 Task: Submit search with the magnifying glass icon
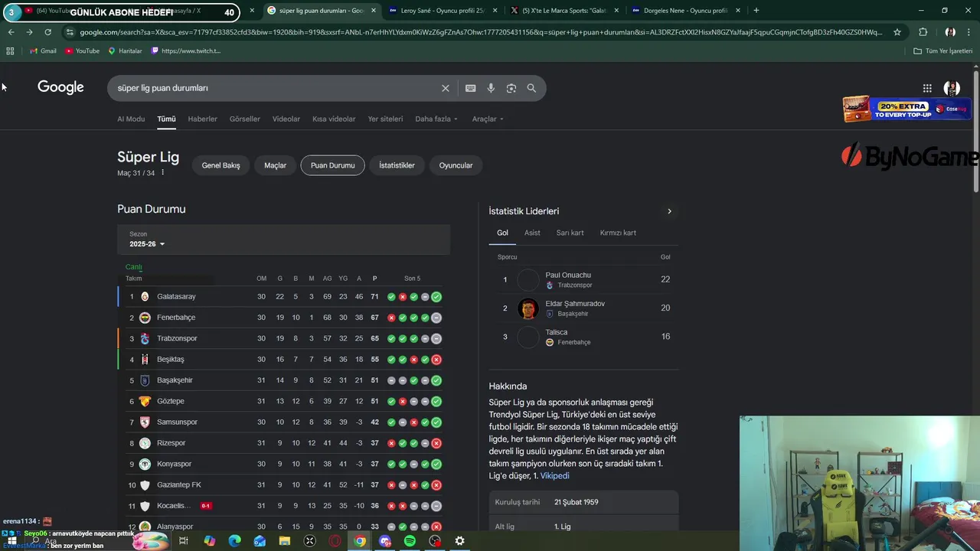tap(531, 88)
